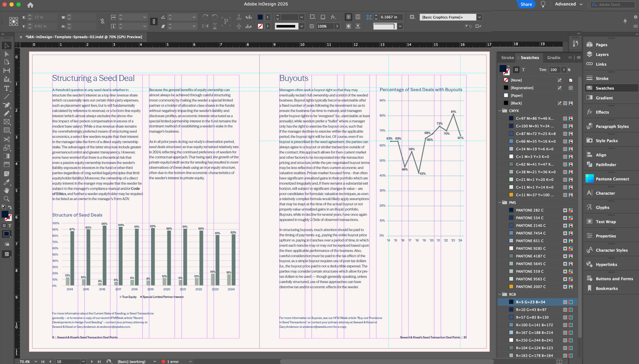This screenshot has width=639, height=364.
Task: Open the page number dropdown showing 10
Action: (x=83, y=362)
